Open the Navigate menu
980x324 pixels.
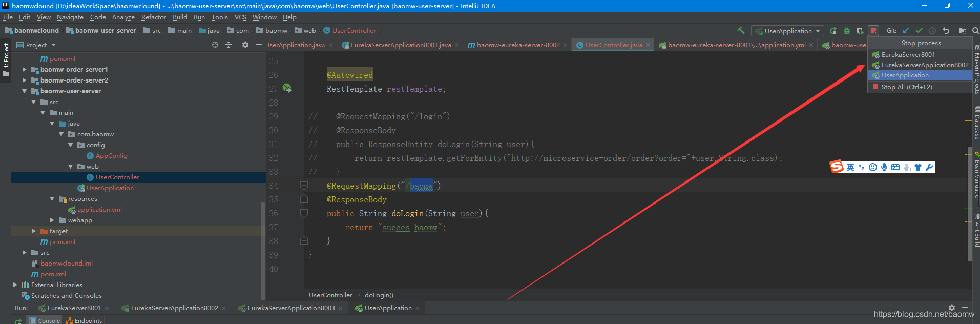tap(70, 17)
